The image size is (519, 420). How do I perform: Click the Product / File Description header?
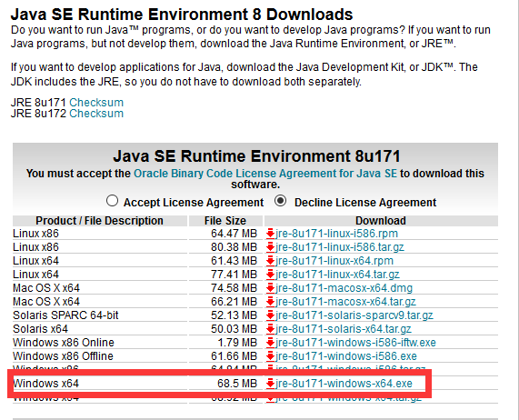pyautogui.click(x=99, y=221)
